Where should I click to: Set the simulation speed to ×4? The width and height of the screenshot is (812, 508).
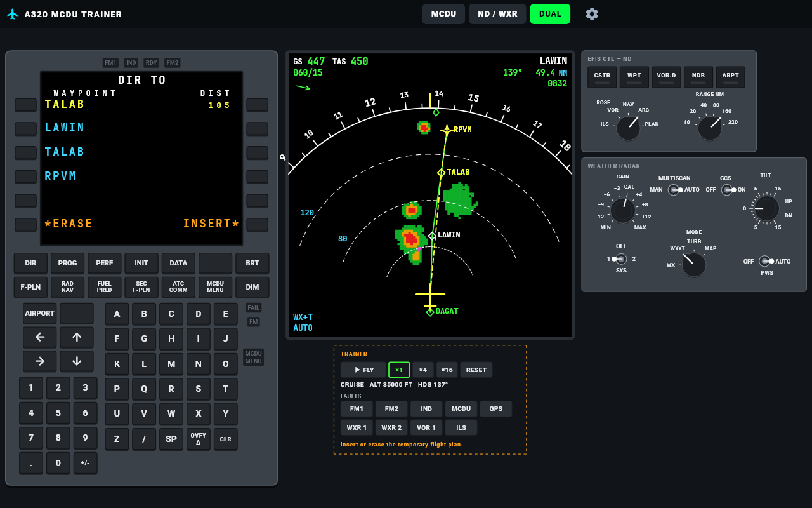pos(422,370)
